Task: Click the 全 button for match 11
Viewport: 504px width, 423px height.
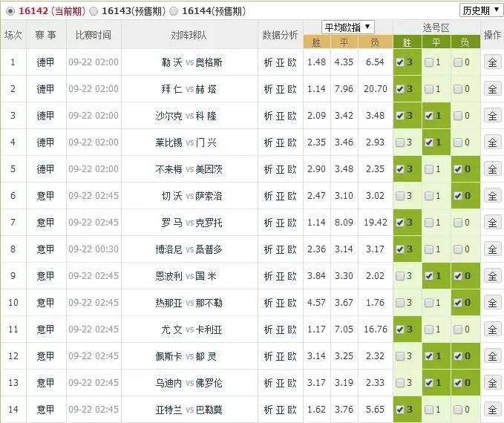Action: point(492,329)
